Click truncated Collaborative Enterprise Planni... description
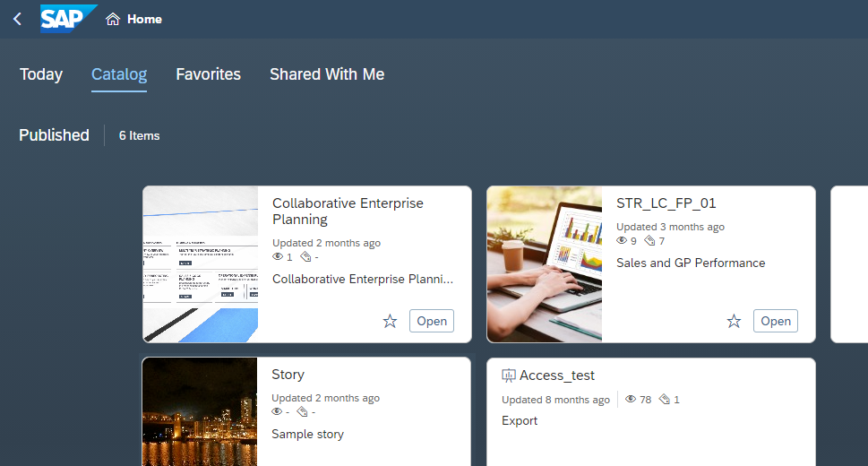The height and width of the screenshot is (466, 868). pyautogui.click(x=363, y=280)
